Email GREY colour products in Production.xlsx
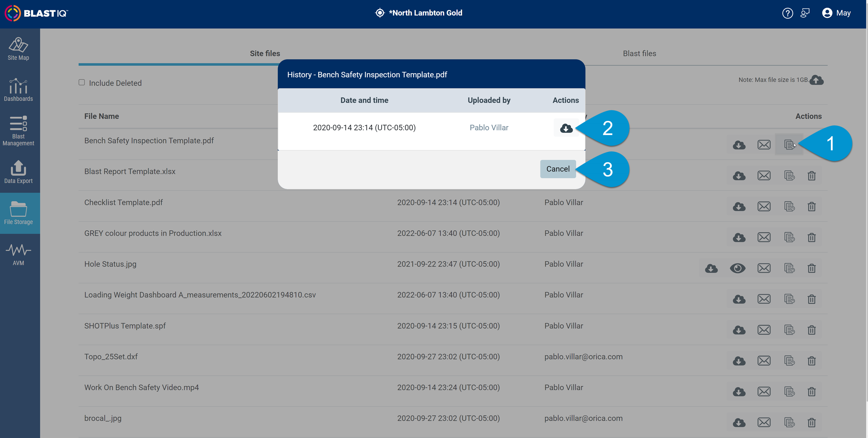This screenshot has height=438, width=868. tap(764, 237)
